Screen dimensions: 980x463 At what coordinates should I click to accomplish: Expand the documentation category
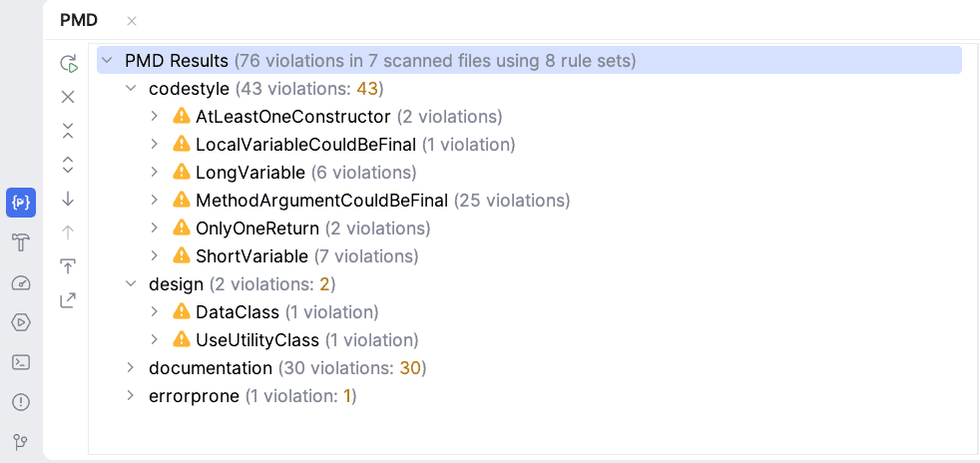coord(131,368)
